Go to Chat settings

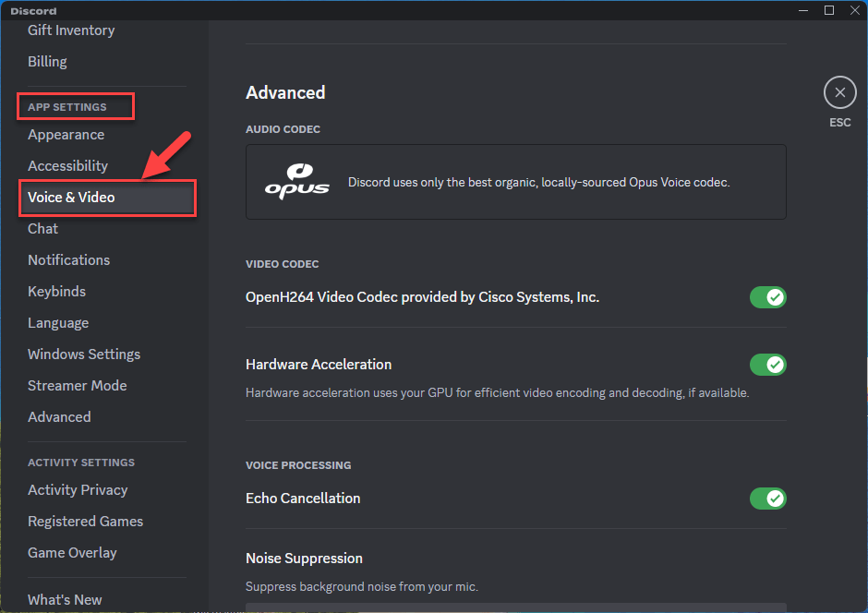pyautogui.click(x=42, y=229)
